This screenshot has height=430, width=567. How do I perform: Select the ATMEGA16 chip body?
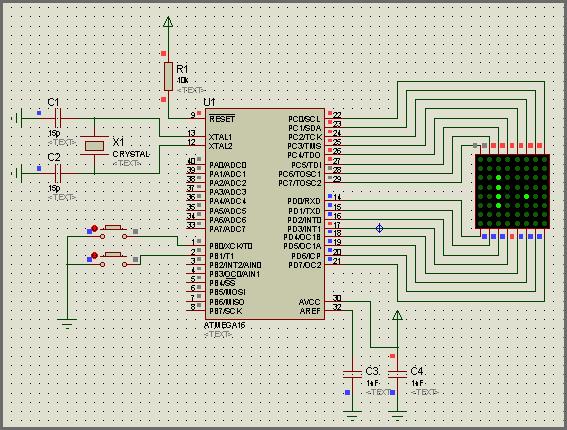point(265,214)
